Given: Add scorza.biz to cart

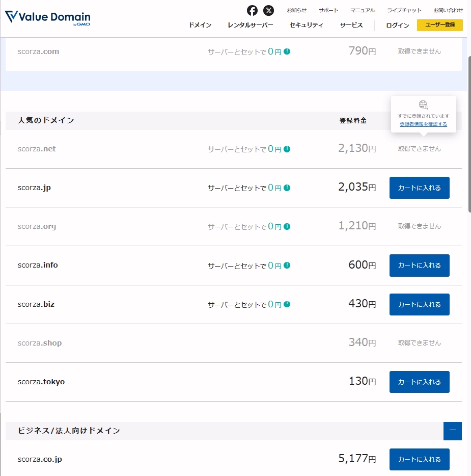Looking at the screenshot, I should 420,304.
